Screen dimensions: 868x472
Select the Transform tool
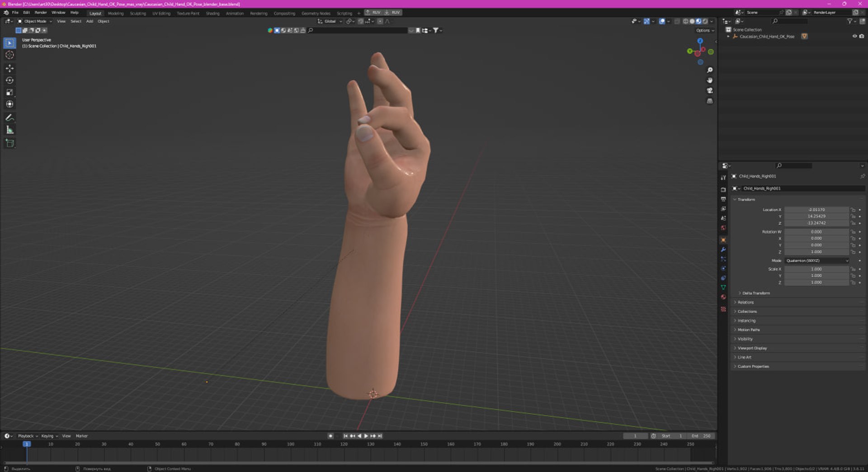tap(9, 104)
